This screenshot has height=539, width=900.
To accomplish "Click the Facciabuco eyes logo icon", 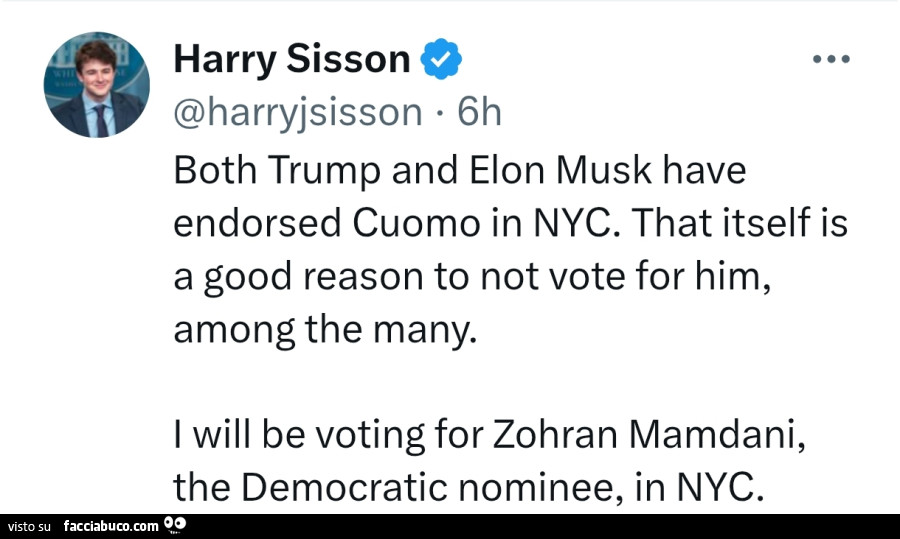I will [x=175, y=524].
